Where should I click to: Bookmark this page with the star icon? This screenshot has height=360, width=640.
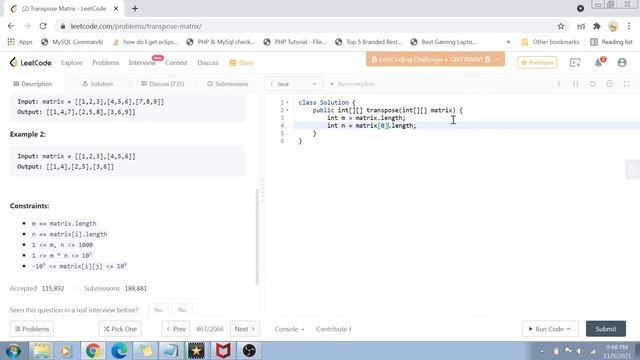pos(561,26)
